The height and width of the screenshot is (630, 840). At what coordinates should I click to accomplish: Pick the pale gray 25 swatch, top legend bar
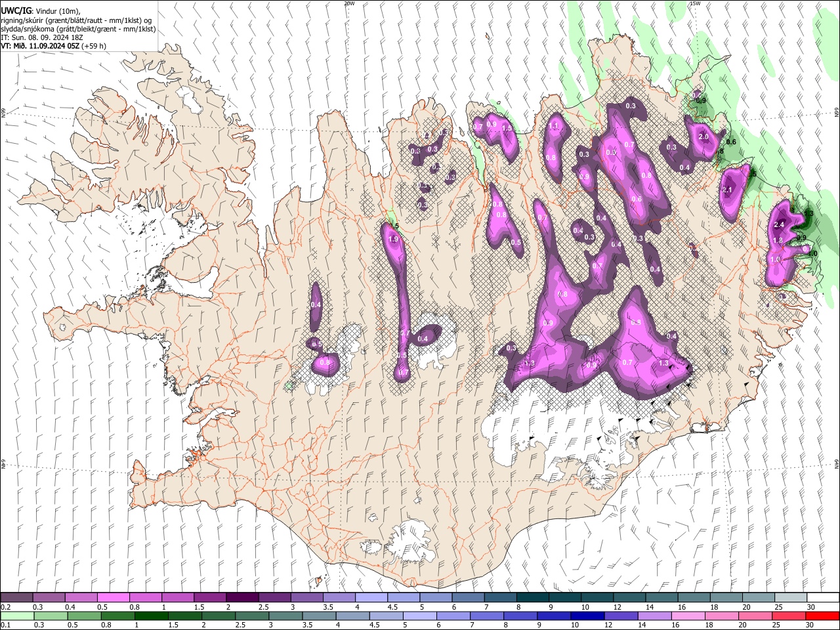click(x=790, y=598)
